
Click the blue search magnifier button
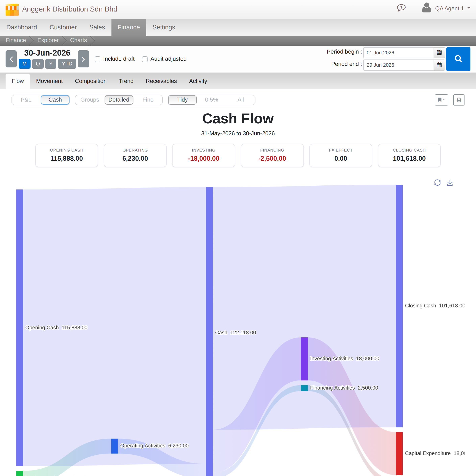(x=458, y=59)
